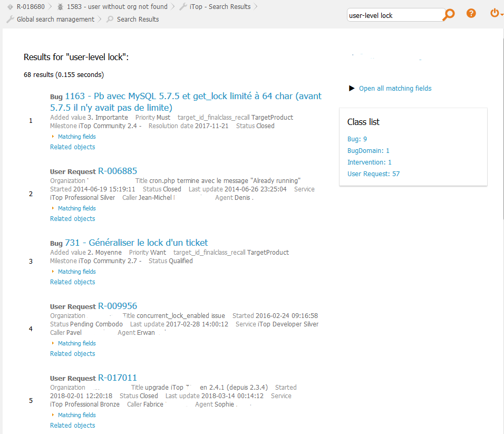Open Related objects for R-006885
Screen dimensions: 504x434
click(x=73, y=219)
